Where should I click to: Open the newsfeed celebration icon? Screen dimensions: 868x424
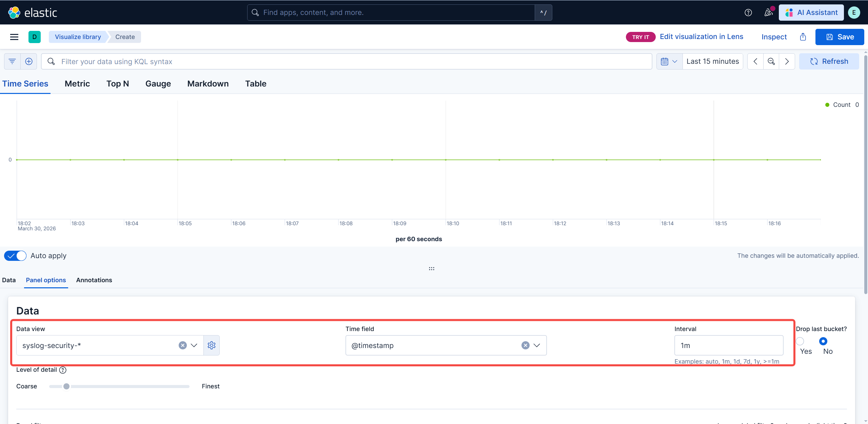[x=768, y=13]
